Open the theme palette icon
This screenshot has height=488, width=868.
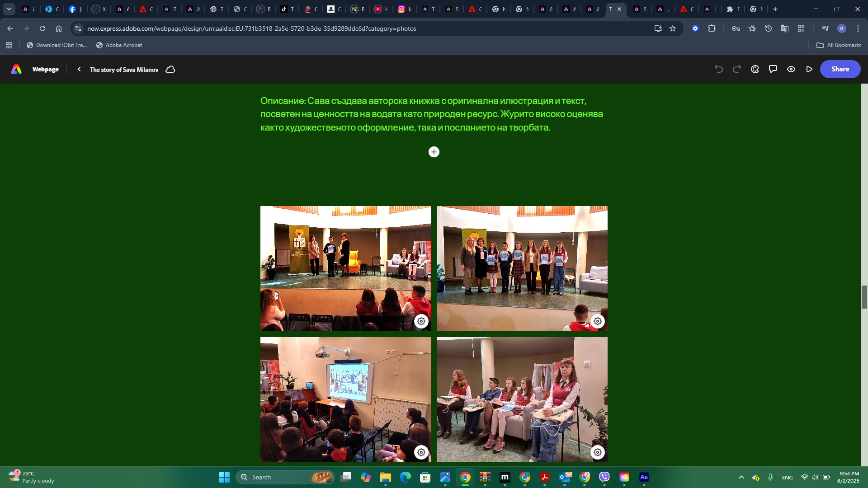click(755, 69)
